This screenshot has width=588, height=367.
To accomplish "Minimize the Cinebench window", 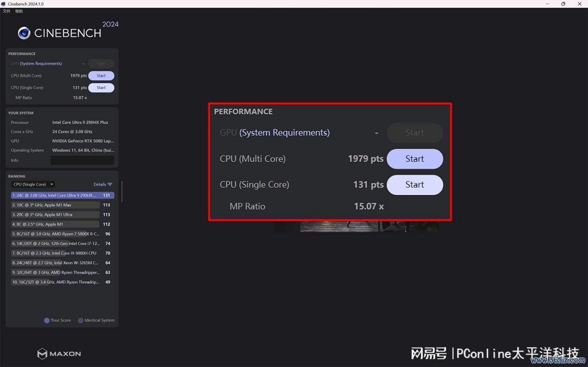I will (x=548, y=4).
